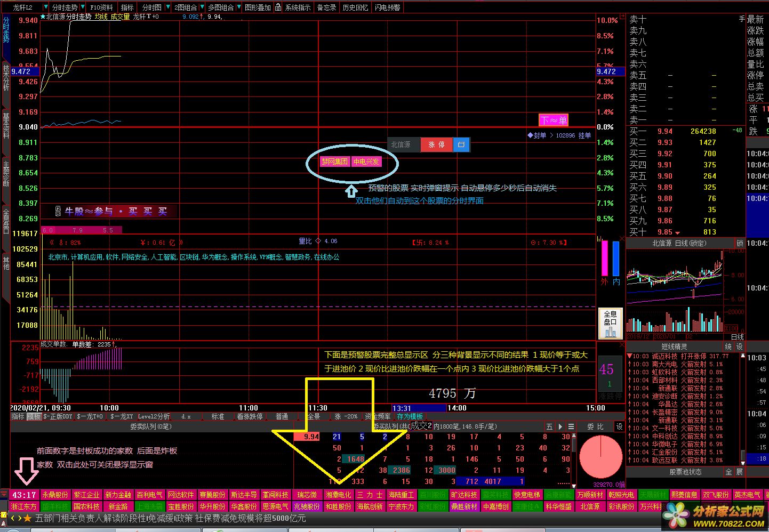Click the 五部门 news headline ticker
Viewport: 769px width, 532px height.
click(170, 518)
